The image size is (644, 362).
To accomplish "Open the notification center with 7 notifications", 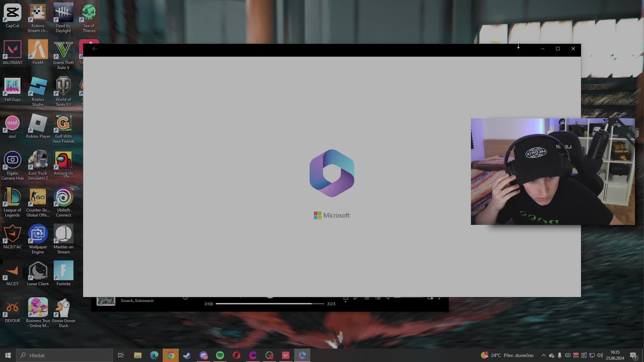I will click(634, 356).
